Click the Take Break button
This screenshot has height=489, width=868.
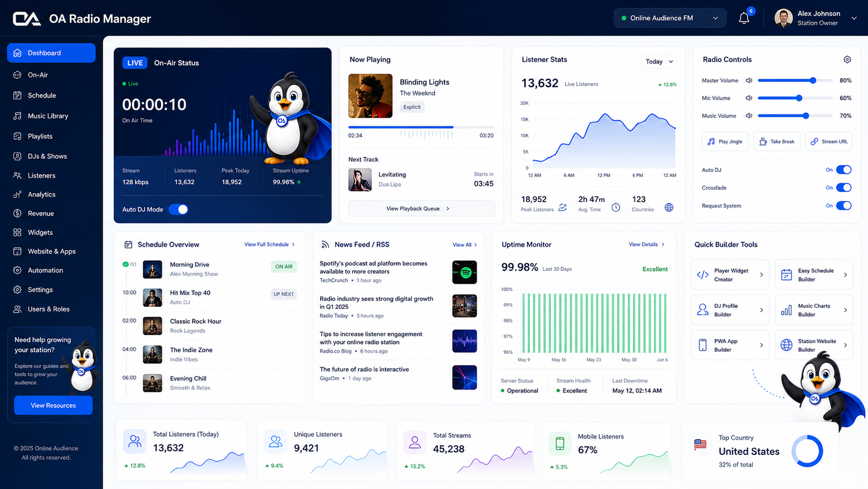[x=777, y=141]
